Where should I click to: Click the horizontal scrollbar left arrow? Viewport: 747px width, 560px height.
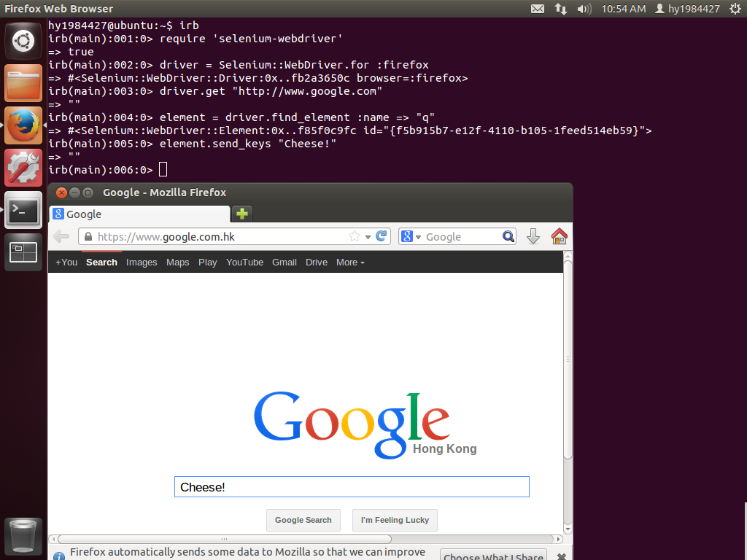53,539
